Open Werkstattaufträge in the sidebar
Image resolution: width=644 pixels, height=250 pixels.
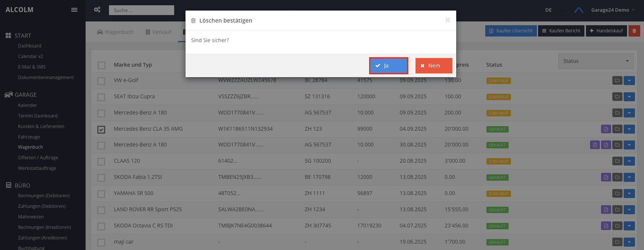pos(37,168)
